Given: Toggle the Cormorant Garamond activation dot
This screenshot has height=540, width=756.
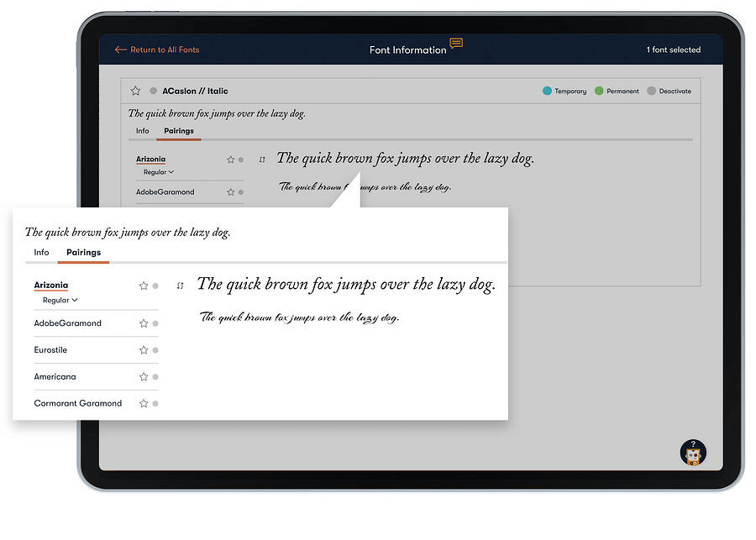Looking at the screenshot, I should pyautogui.click(x=155, y=404).
